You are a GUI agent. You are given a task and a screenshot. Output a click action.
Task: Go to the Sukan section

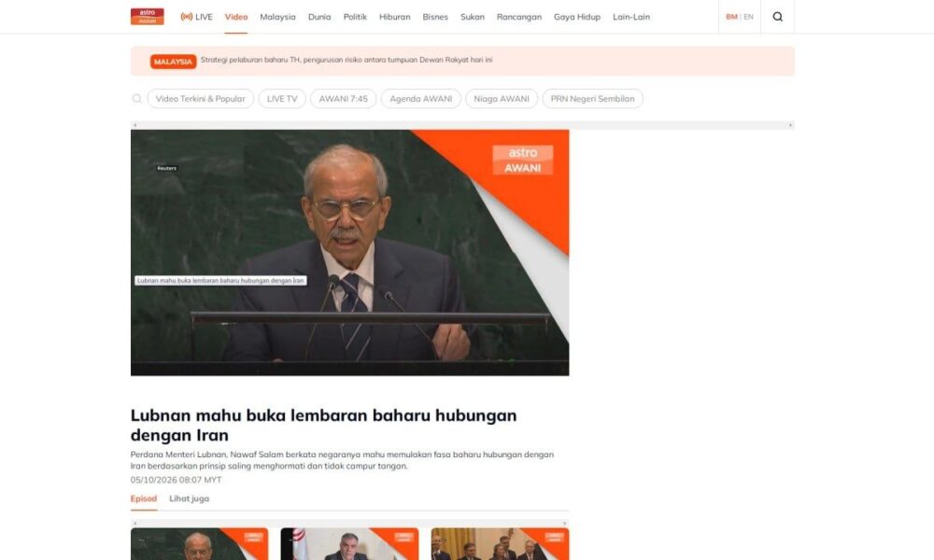473,17
